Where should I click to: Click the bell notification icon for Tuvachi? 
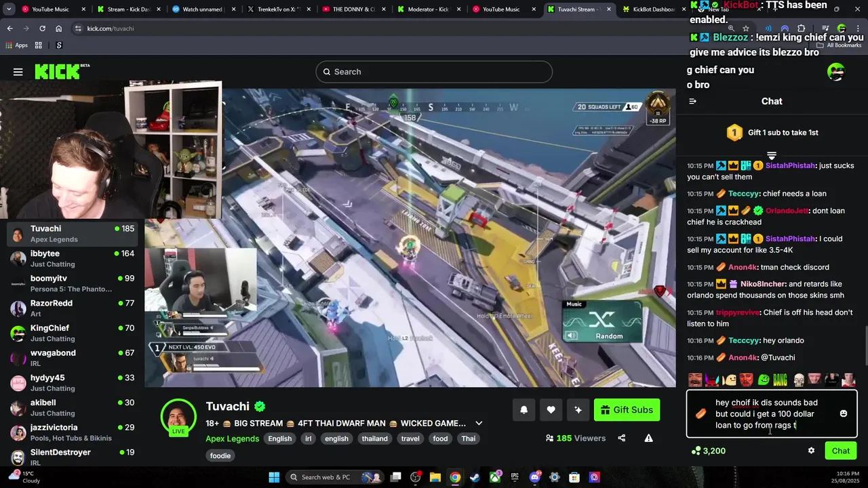pos(524,410)
